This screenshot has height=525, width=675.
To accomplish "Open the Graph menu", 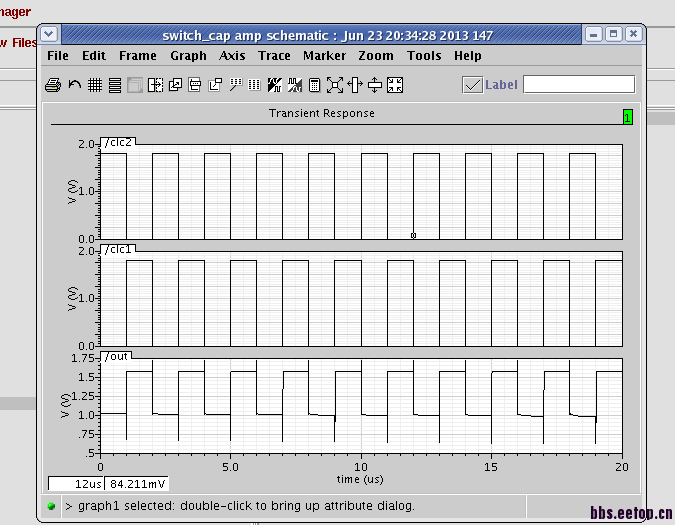I will tap(188, 56).
